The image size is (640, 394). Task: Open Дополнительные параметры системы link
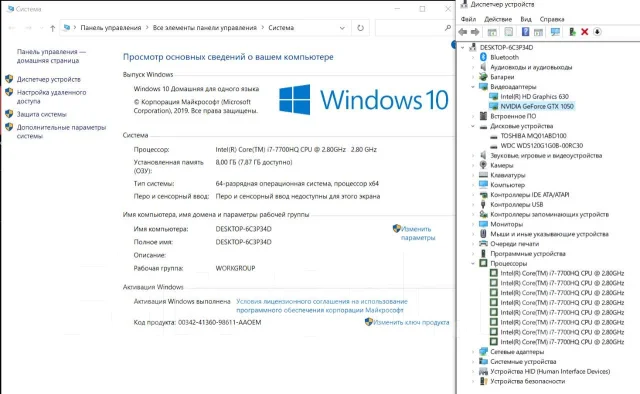(61, 131)
